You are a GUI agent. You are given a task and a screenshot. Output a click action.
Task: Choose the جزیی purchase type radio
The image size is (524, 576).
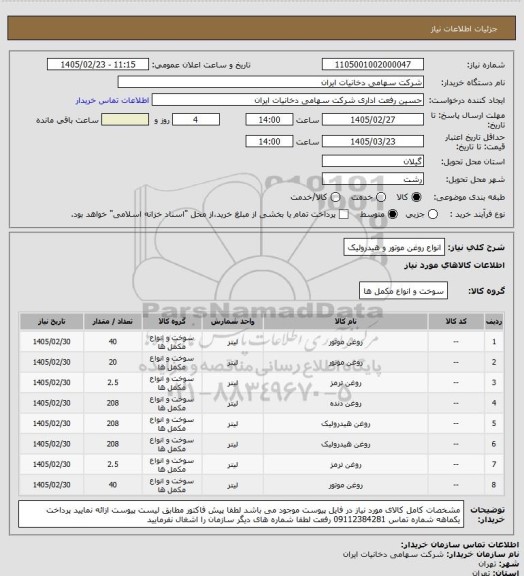click(x=433, y=214)
